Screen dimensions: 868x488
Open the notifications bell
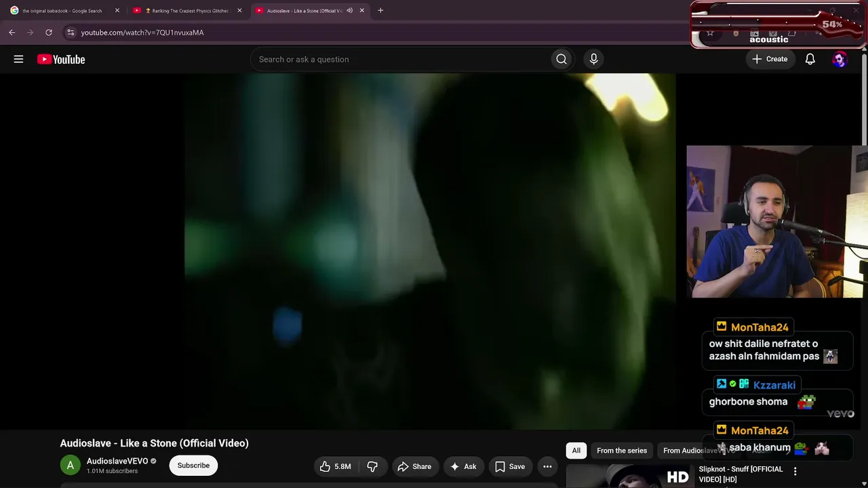[810, 59]
